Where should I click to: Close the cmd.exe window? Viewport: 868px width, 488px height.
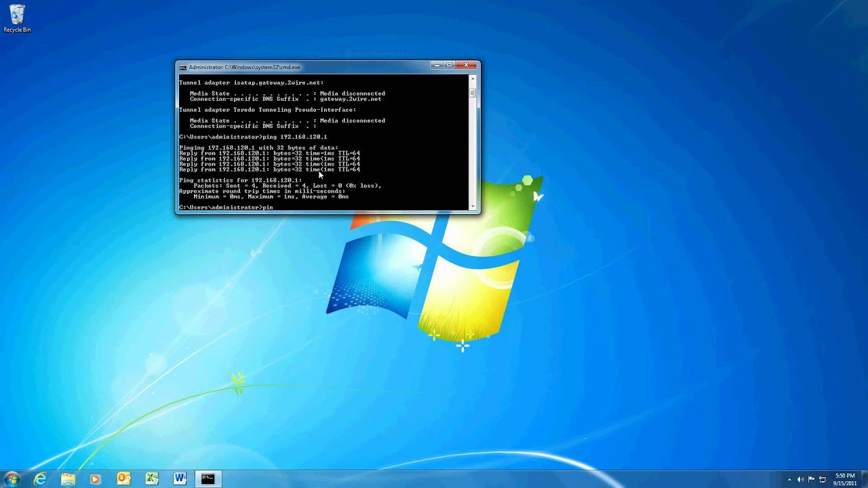pos(467,65)
